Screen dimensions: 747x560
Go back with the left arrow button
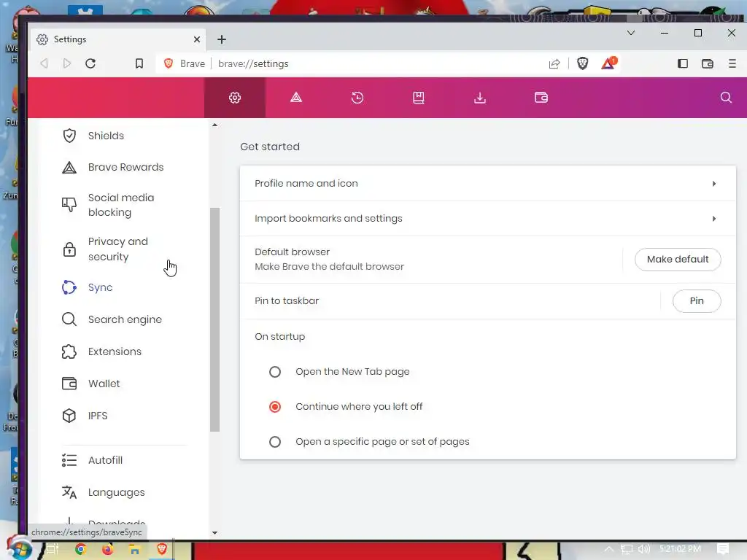tap(44, 63)
